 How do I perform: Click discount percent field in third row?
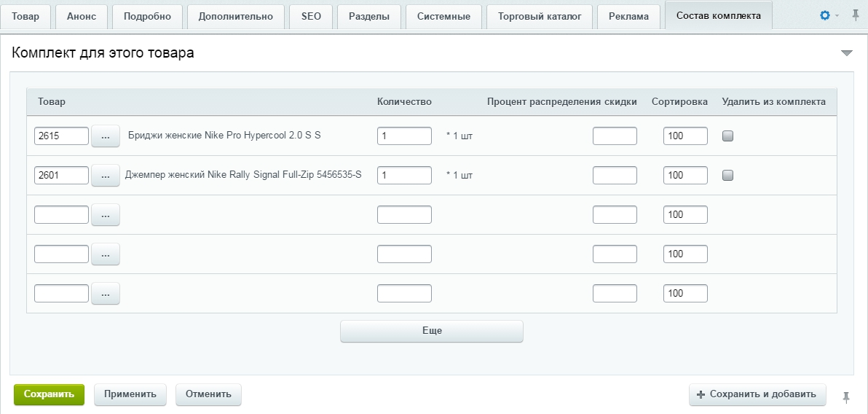[x=615, y=214]
